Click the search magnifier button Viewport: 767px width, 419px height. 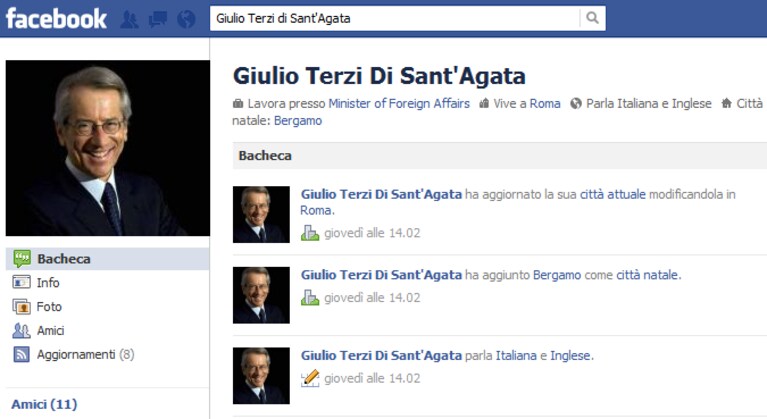click(592, 18)
